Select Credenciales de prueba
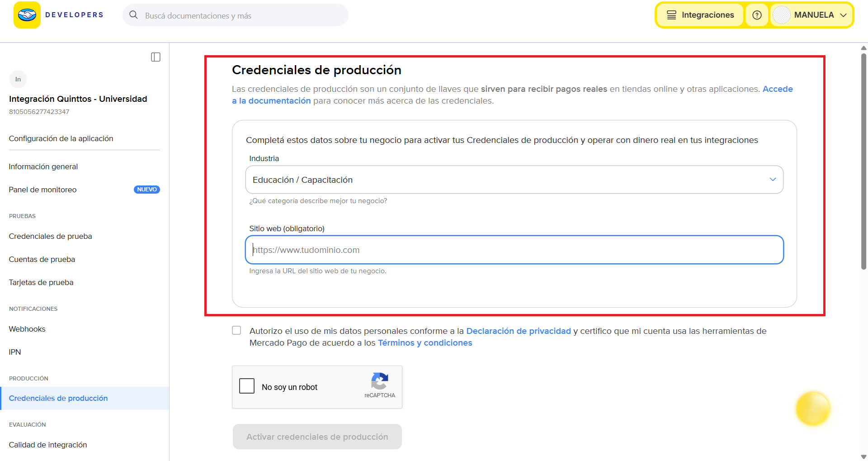The image size is (868, 461). pos(51,236)
